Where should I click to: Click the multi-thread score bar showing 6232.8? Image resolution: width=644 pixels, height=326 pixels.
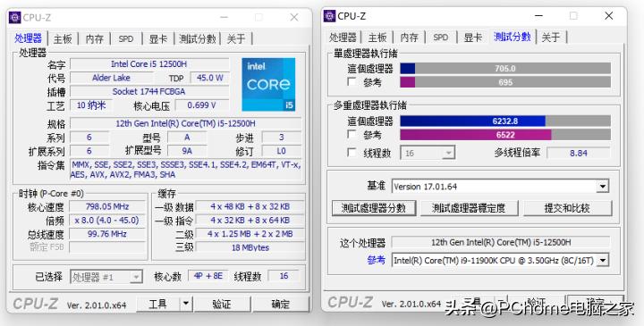tap(505, 121)
